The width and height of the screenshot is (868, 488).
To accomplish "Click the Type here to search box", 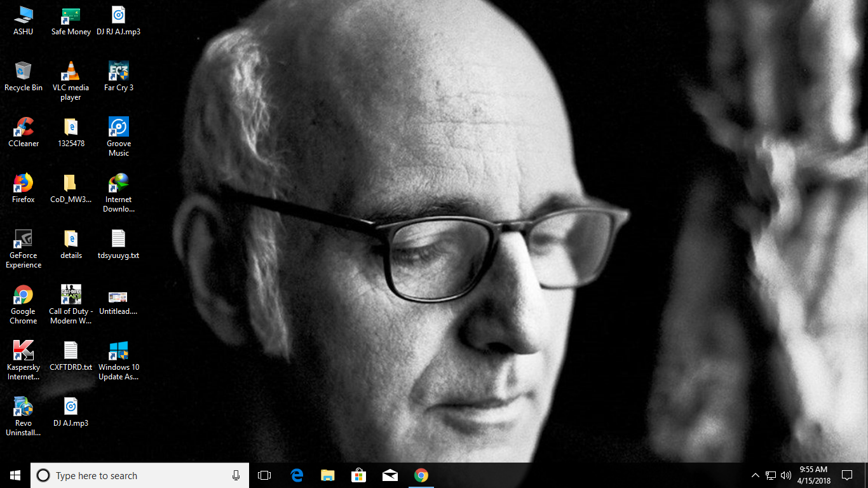I will (x=133, y=475).
